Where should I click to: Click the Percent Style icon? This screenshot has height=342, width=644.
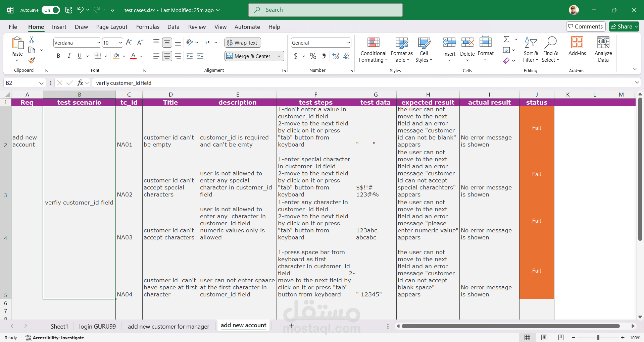point(313,56)
